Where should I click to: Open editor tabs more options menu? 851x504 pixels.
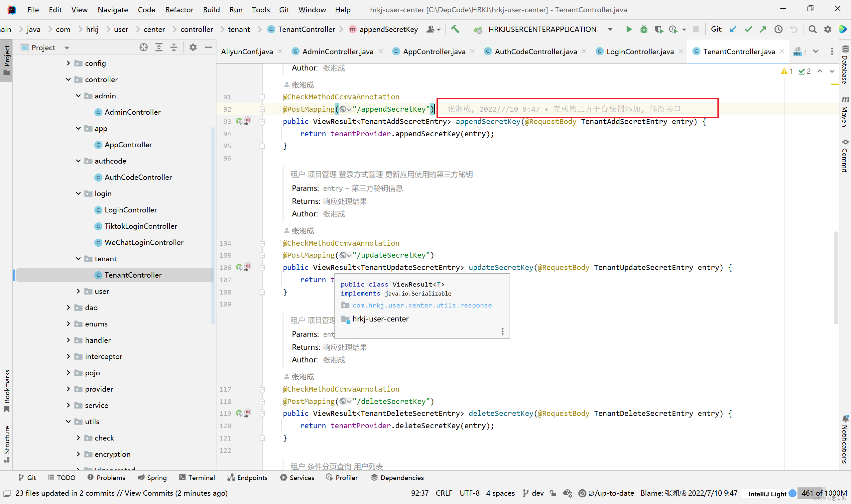(x=832, y=51)
